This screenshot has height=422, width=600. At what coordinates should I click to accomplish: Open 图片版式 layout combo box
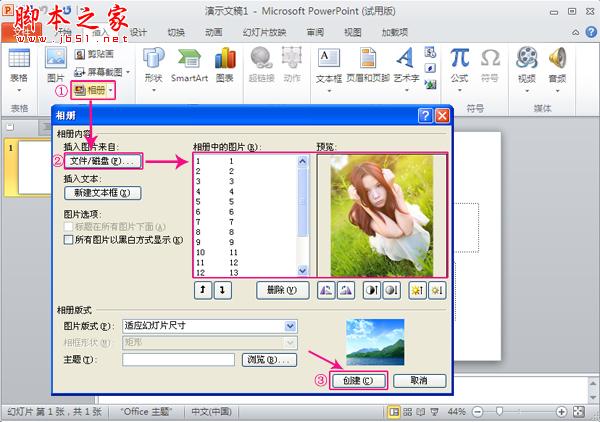pyautogui.click(x=210, y=326)
